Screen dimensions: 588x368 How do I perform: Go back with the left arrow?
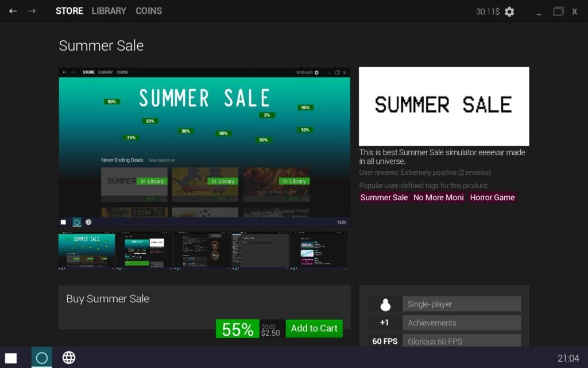(x=13, y=11)
